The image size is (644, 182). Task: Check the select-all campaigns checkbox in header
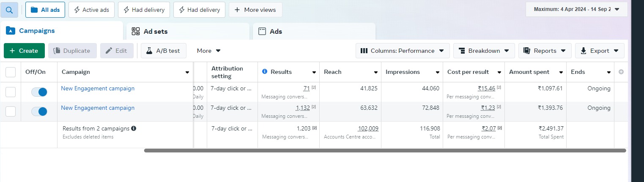(11, 72)
